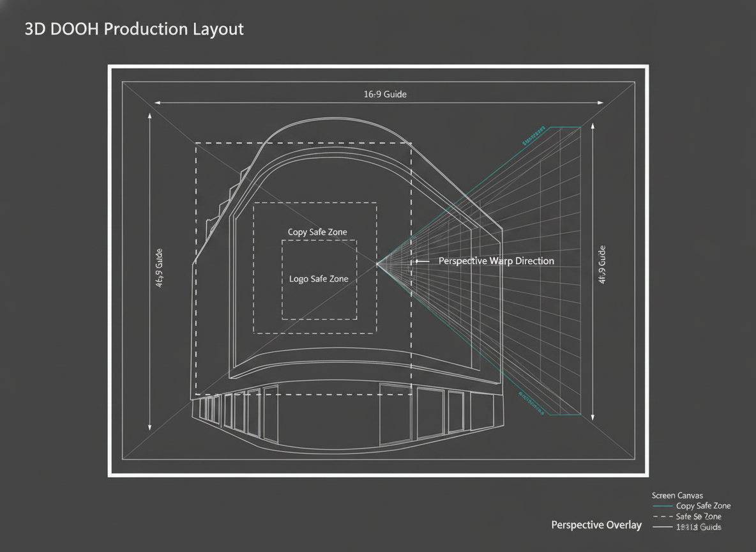Screen dimensions: 756x552
Task: Click the "Logo Safe Zone" label
Action: [319, 279]
